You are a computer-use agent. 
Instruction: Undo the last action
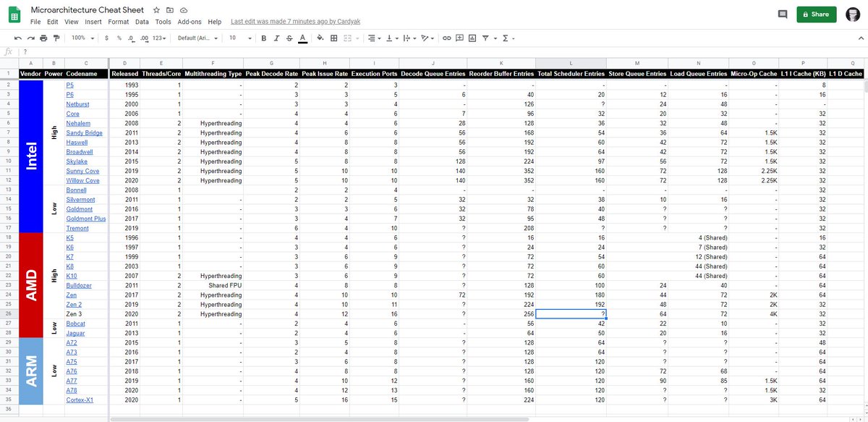17,38
